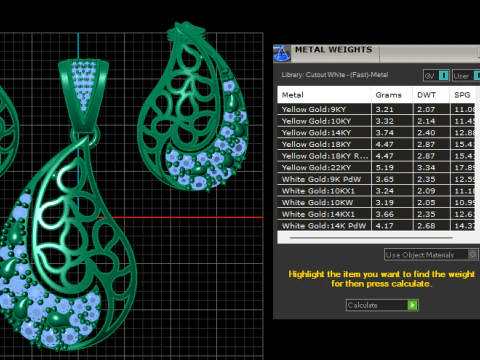Select the White Gold:10KW row
The image size is (480, 360).
point(376,203)
